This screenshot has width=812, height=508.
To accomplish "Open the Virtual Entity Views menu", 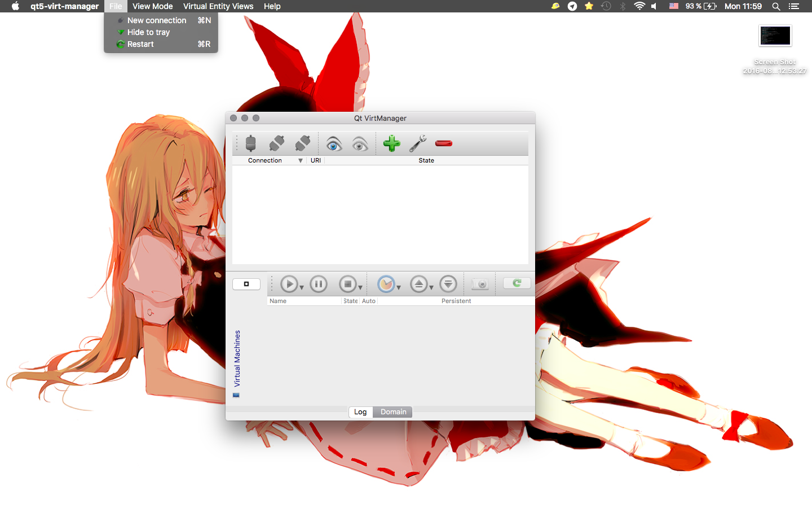I will pyautogui.click(x=218, y=6).
